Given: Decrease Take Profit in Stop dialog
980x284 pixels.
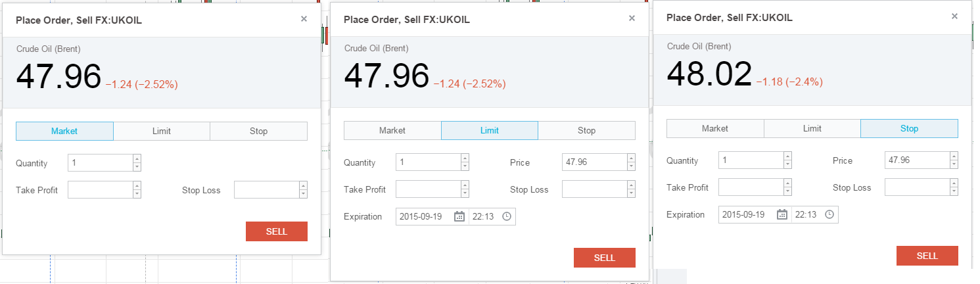Looking at the screenshot, I should tap(787, 191).
